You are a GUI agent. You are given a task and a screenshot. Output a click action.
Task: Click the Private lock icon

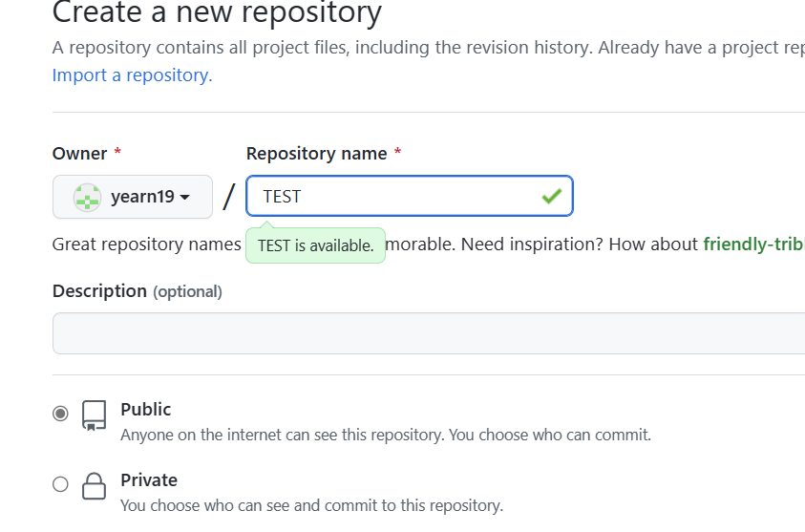tap(94, 486)
